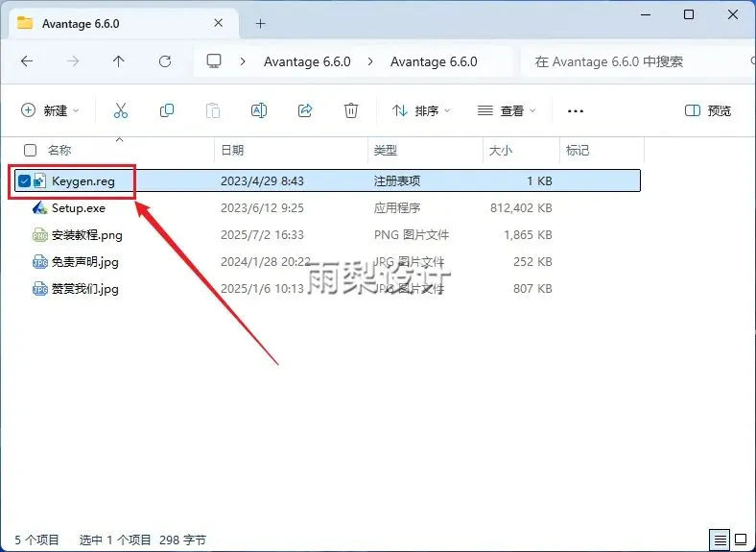The width and height of the screenshot is (756, 552).
Task: Select the 安装教程.png file name
Action: [x=87, y=235]
